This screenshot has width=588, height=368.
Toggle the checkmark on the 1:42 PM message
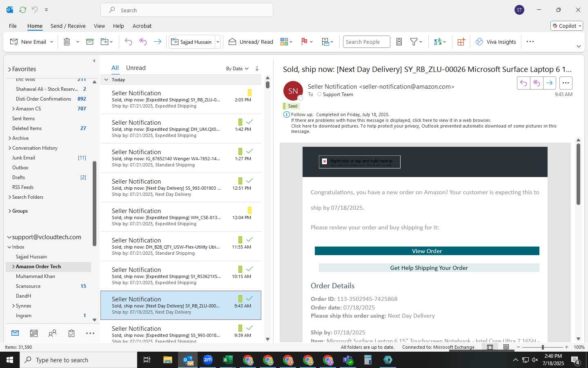click(249, 122)
